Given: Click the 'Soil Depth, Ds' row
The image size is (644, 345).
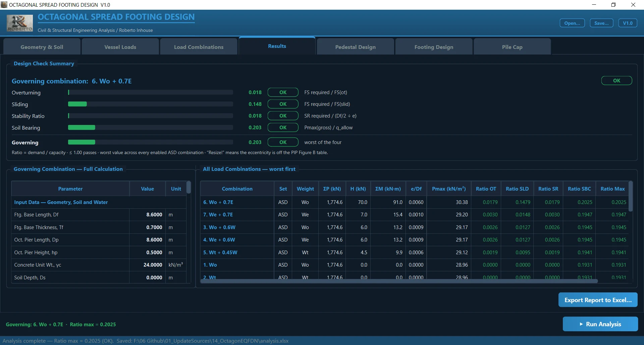Looking at the screenshot, I should pyautogui.click(x=99, y=278).
